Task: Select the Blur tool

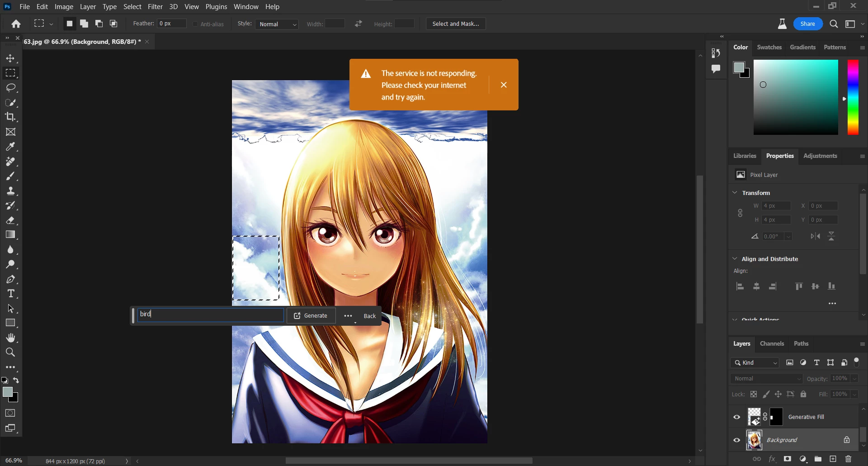Action: 10,250
